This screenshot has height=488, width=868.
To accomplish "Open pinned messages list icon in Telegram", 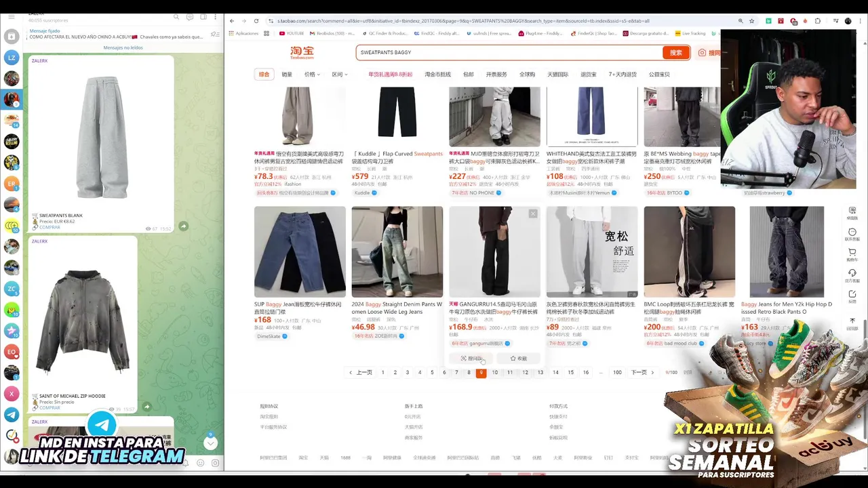I will click(215, 34).
